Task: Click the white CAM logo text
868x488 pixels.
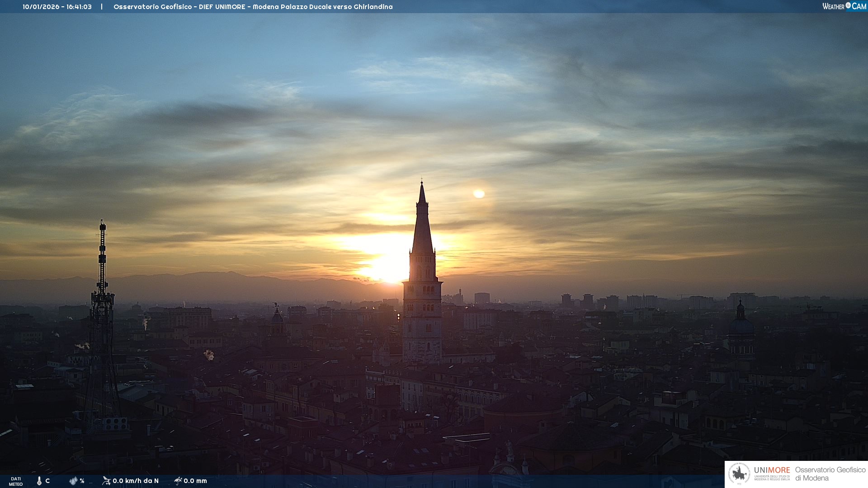Action: point(859,6)
